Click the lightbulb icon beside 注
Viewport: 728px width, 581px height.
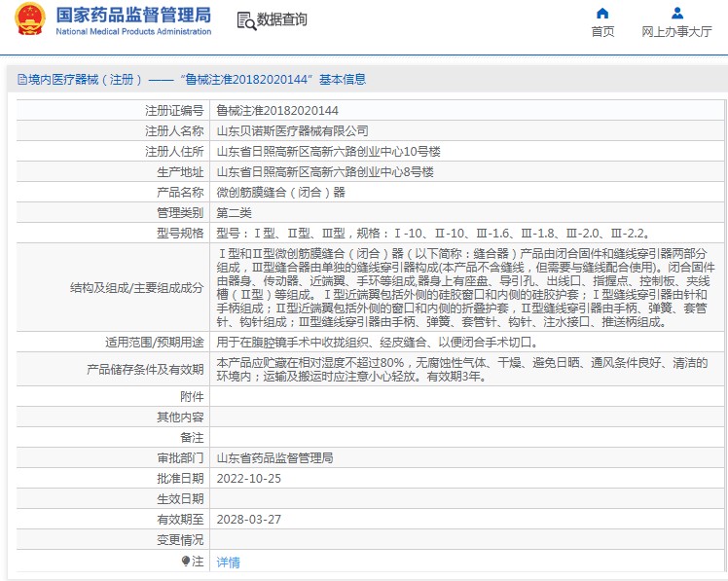point(186,561)
